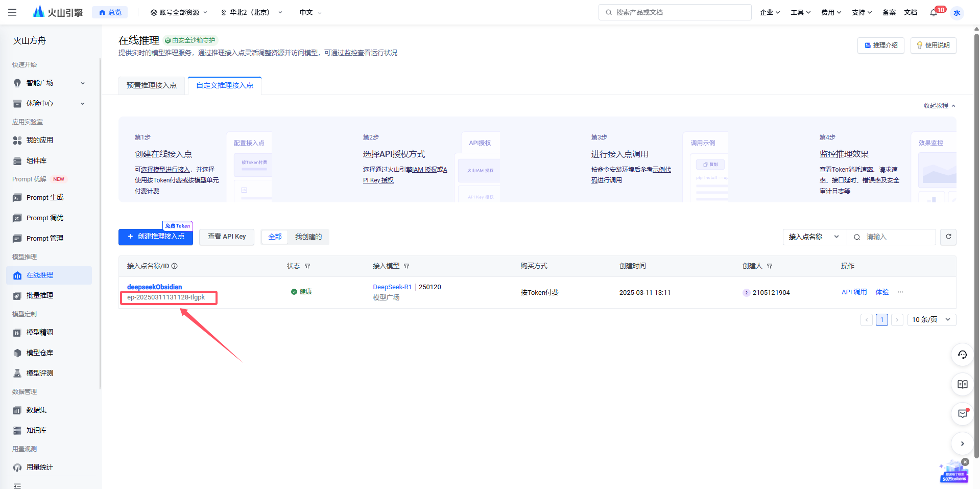Open 模型精调 in sidebar
The image size is (980, 489).
tap(49, 332)
